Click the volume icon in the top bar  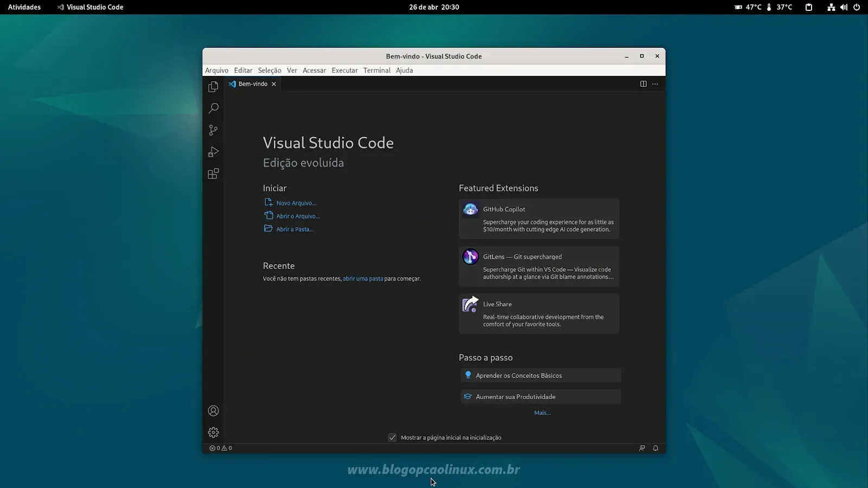[x=844, y=7]
